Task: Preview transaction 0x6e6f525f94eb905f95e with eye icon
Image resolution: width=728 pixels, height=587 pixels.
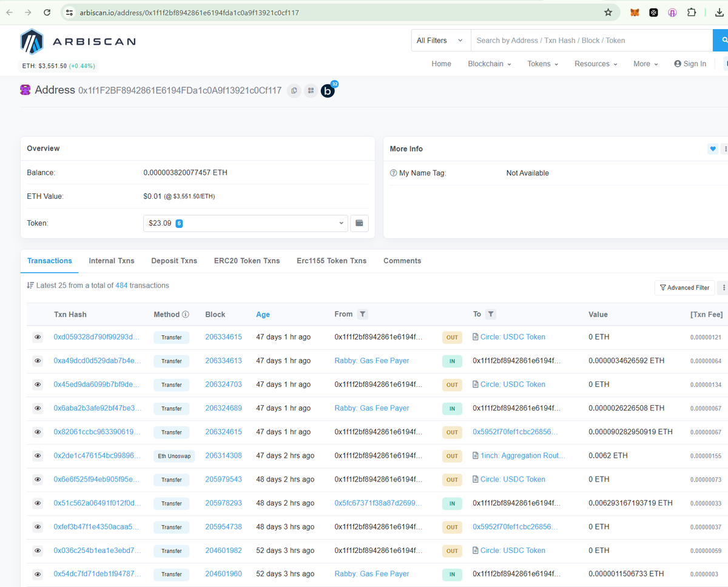Action: point(38,480)
